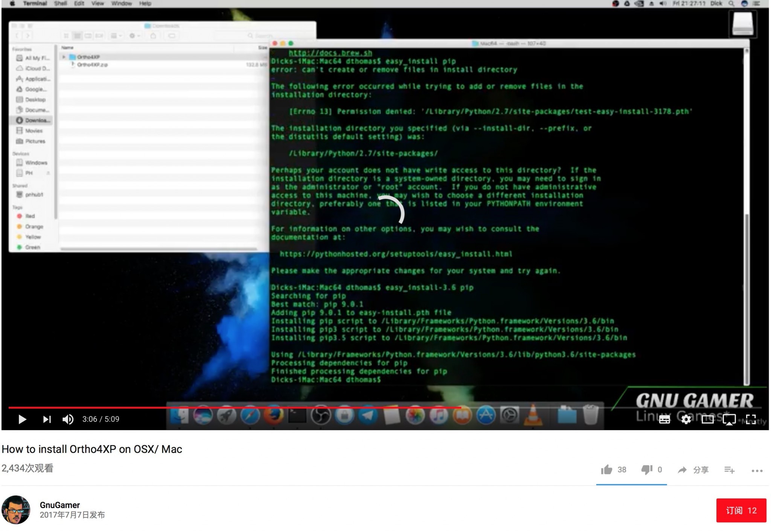Open the Finder arrange dropdown
The height and width of the screenshot is (532, 771).
[116, 36]
